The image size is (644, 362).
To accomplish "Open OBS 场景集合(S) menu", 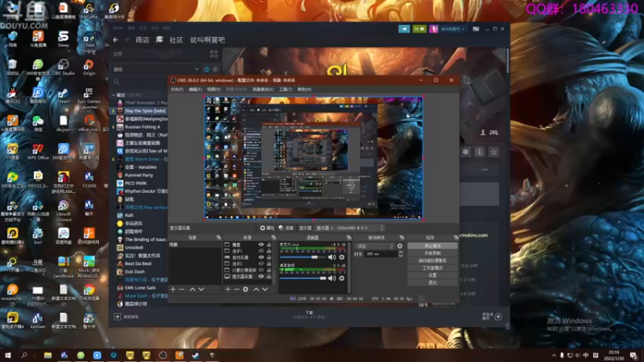I will click(263, 89).
